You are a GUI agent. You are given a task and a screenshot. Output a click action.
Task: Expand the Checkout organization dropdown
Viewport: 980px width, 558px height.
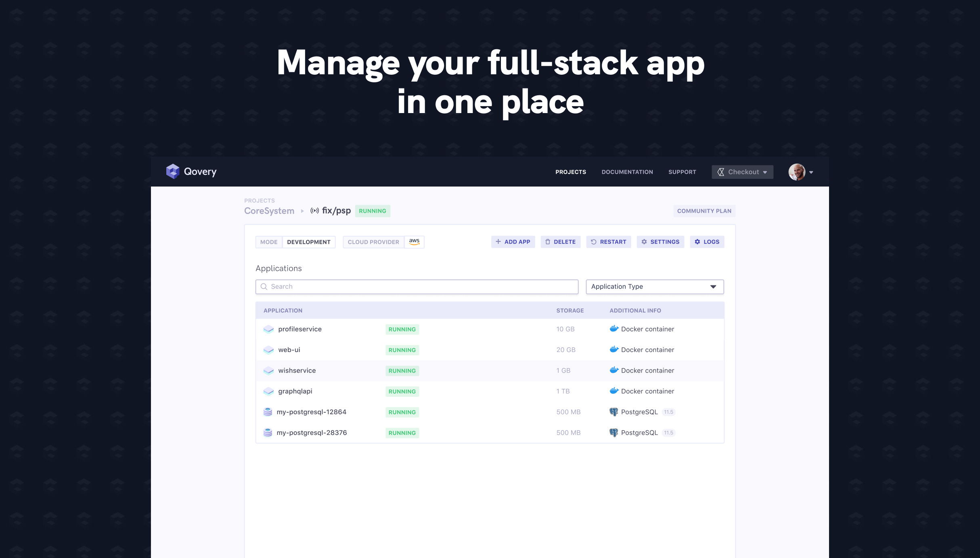click(742, 172)
